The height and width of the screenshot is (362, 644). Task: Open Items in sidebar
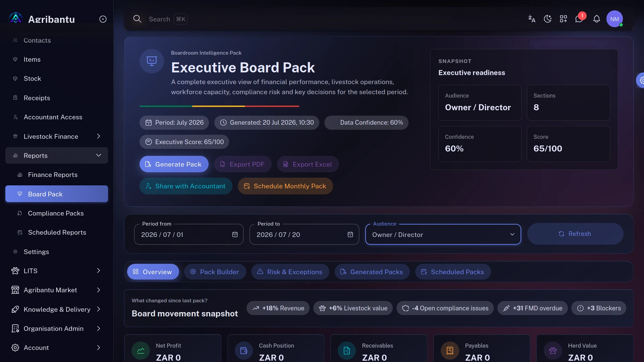point(57,59)
